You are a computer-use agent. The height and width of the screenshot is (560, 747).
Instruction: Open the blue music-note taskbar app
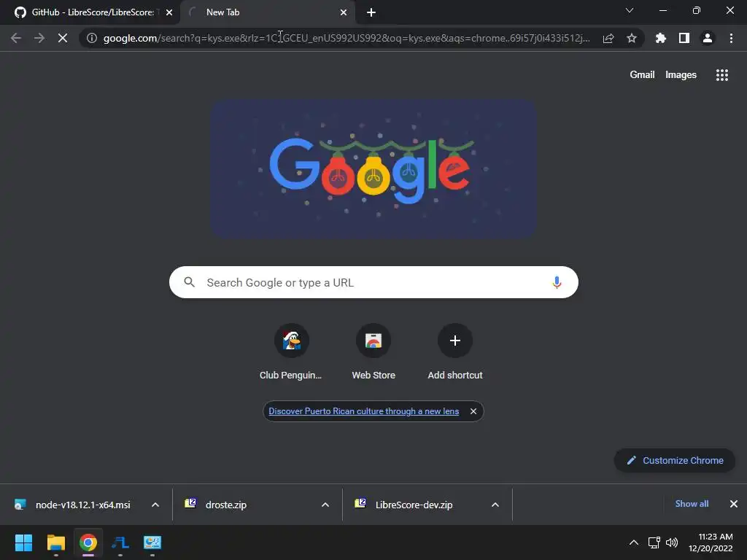point(120,542)
